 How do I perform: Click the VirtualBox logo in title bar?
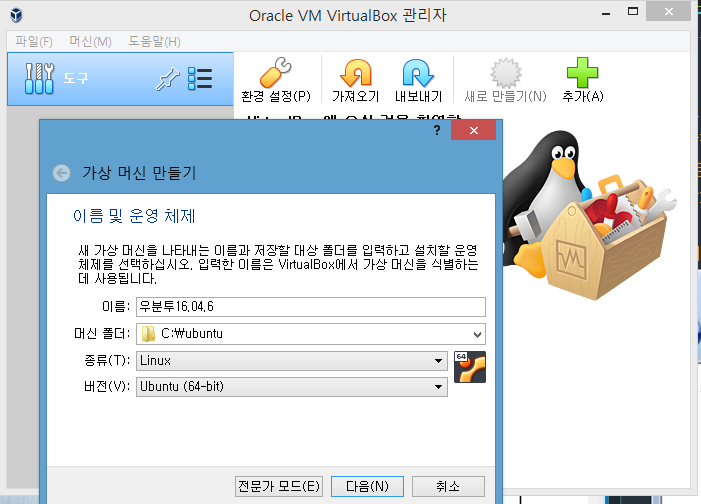pyautogui.click(x=17, y=15)
